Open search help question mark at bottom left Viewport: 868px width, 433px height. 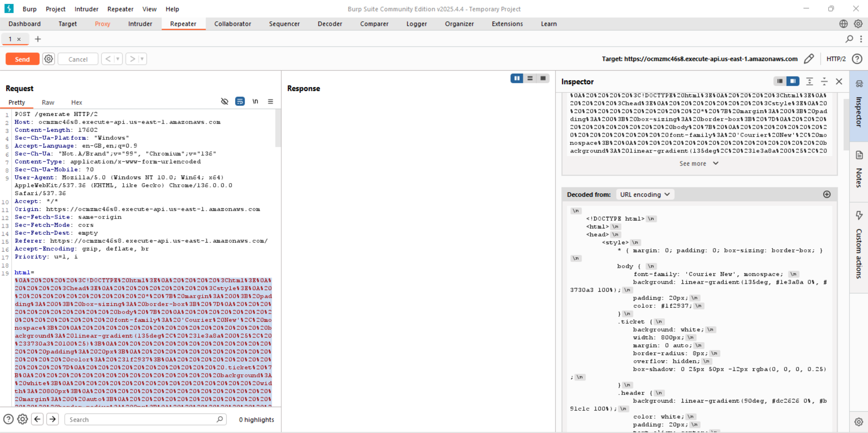(8, 419)
